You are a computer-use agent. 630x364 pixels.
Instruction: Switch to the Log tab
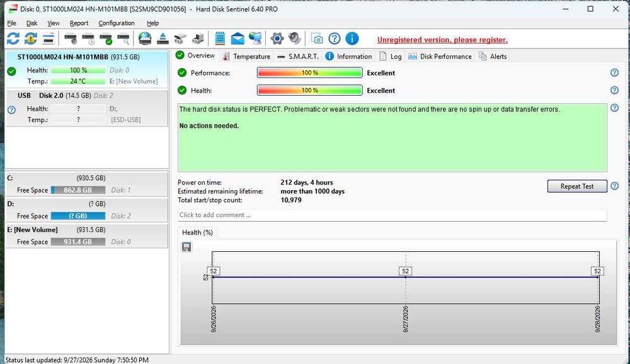[391, 56]
